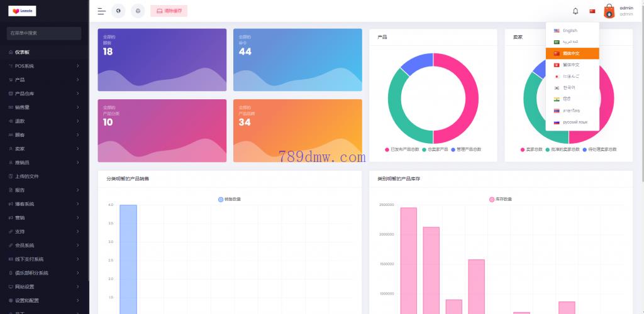
Task: Expand the POS系统 sidebar menu
Action: click(44, 66)
